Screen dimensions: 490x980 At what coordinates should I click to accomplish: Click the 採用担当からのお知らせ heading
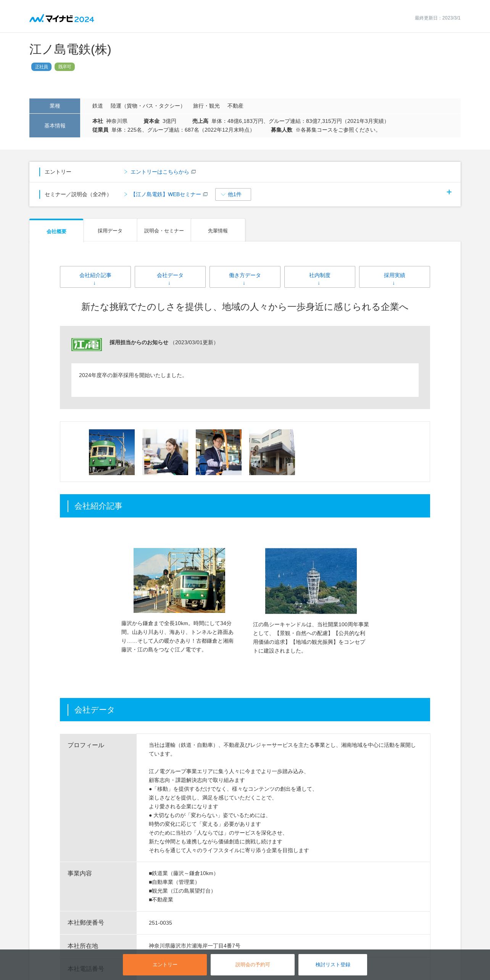(139, 342)
